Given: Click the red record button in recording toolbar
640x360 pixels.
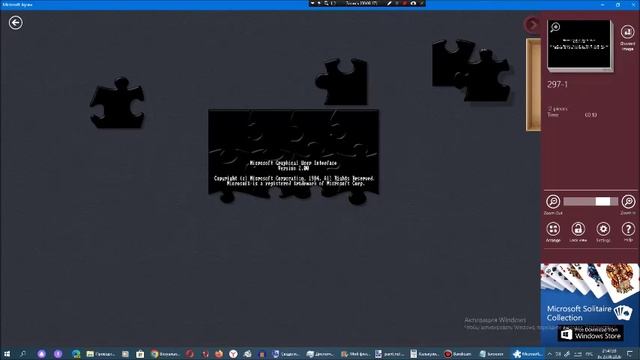Looking at the screenshot, I should tap(405, 3).
